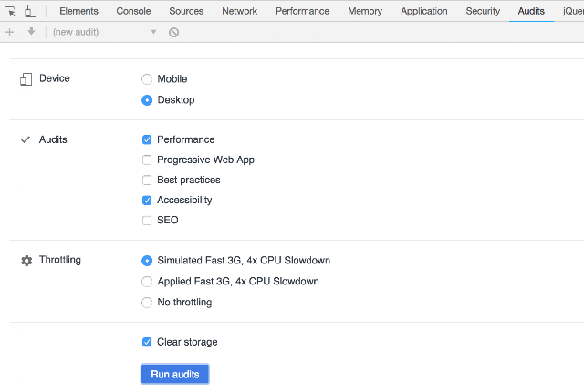This screenshot has height=392, width=584.
Task: Toggle the device toolbar icon
Action: [30, 11]
